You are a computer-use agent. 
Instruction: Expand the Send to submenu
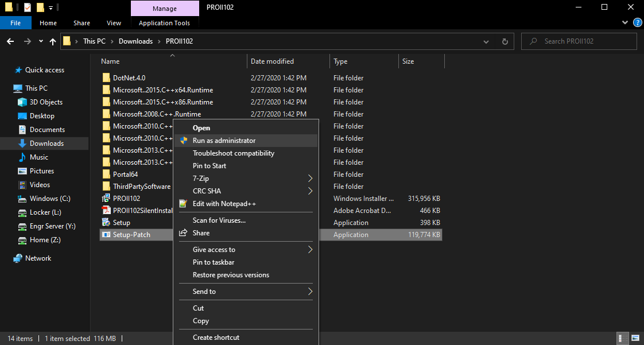[310, 292]
